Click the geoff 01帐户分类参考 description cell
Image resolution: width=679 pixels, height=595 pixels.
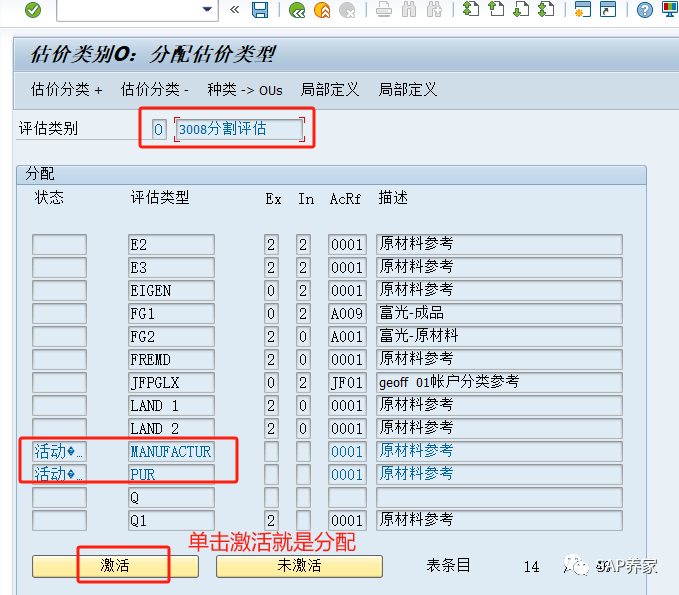(499, 382)
